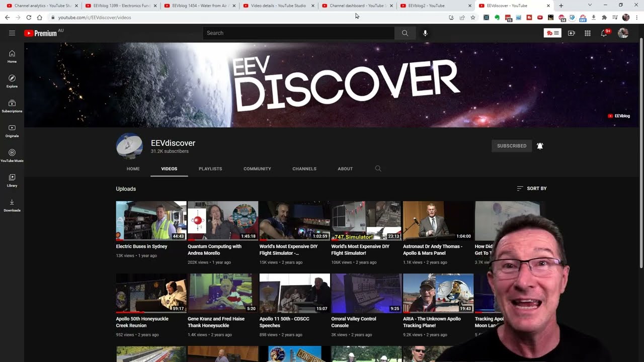Open 747 Simulator 23:13 video thumbnail
This screenshot has width=644, height=362.
pos(366,221)
